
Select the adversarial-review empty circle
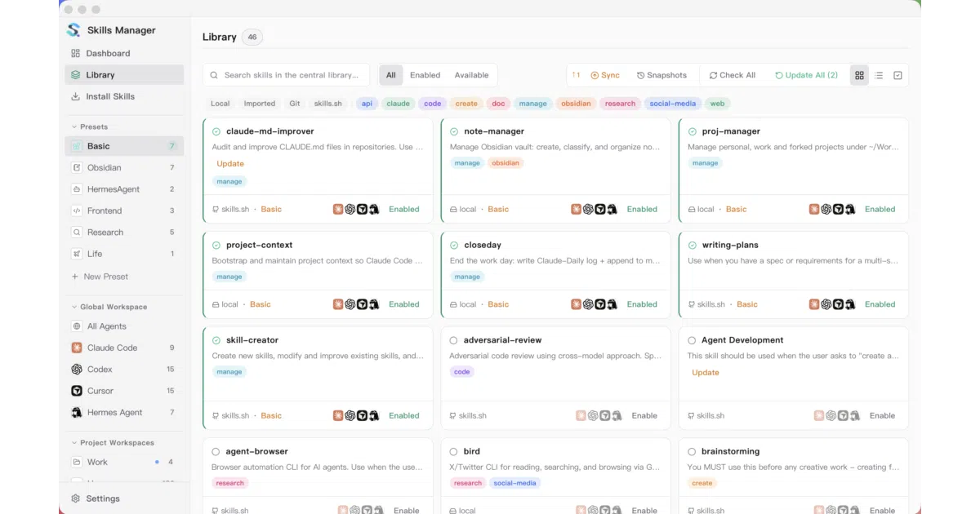(x=454, y=340)
